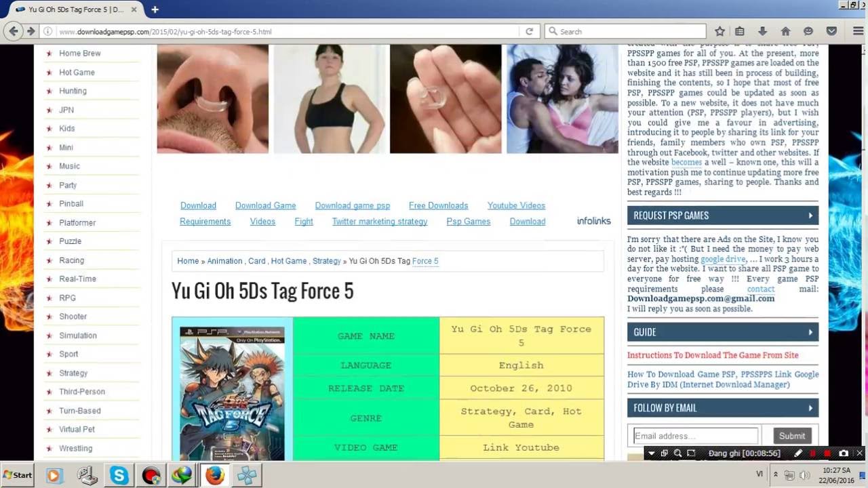
Task: Click the Youtube Videos ad link
Action: click(516, 205)
